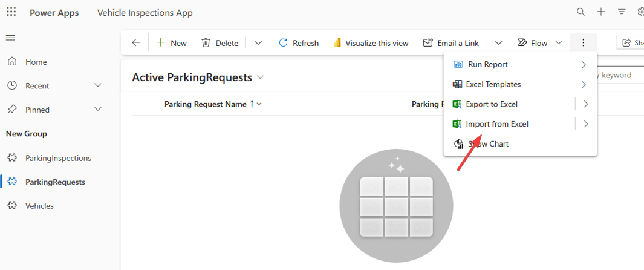Select Excel Templates menu item
The image size is (644, 270).
(x=493, y=84)
